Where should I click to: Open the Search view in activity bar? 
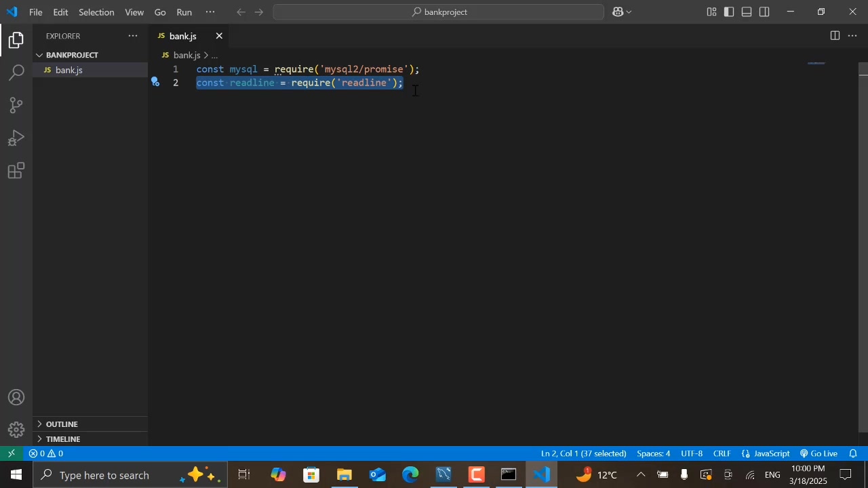tap(16, 73)
